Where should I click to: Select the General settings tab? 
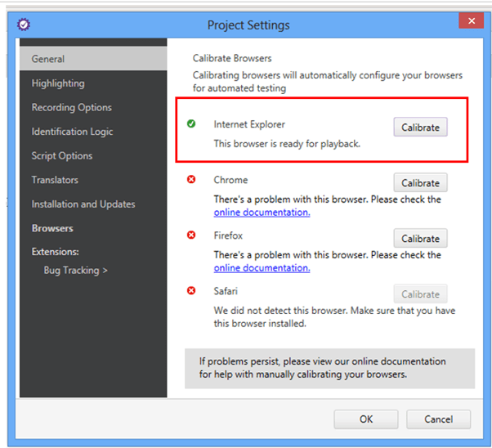coord(48,59)
